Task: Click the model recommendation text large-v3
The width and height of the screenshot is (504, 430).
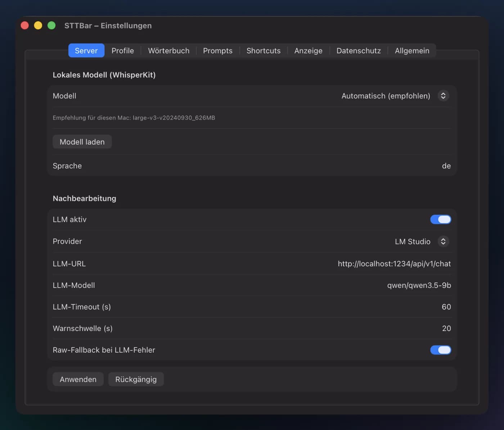Action: [x=134, y=118]
